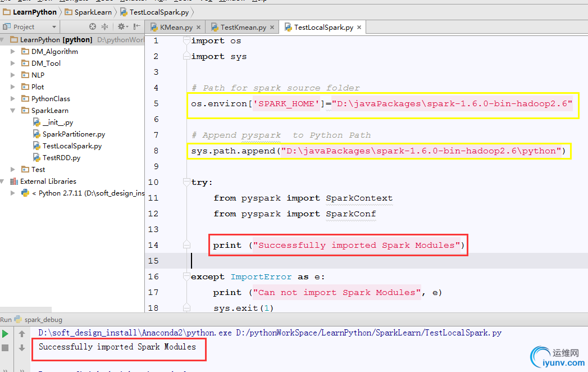Click LearnPython in the breadcrumb bar

[30, 12]
